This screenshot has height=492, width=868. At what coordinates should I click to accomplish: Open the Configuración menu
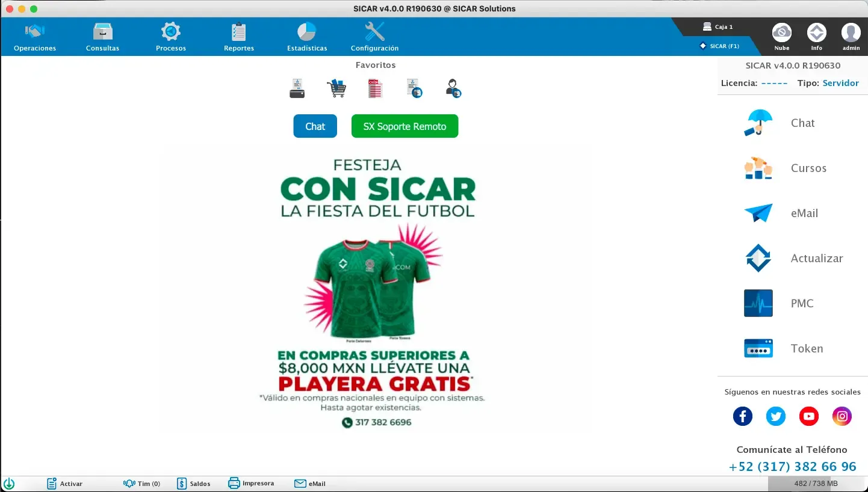pyautogui.click(x=374, y=37)
